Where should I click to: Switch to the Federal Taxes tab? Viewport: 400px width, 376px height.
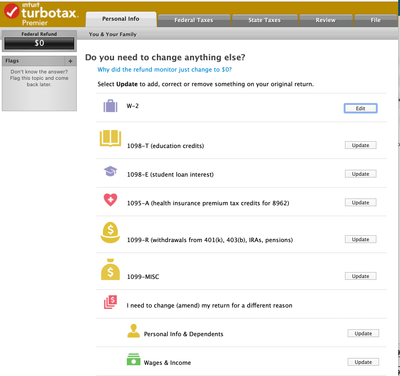194,20
